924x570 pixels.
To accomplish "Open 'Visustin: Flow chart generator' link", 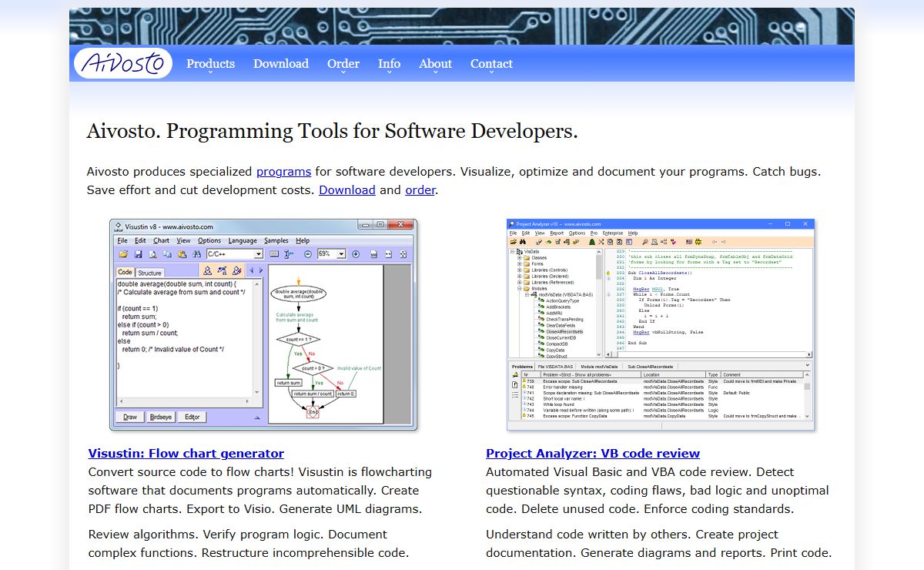I will [186, 454].
